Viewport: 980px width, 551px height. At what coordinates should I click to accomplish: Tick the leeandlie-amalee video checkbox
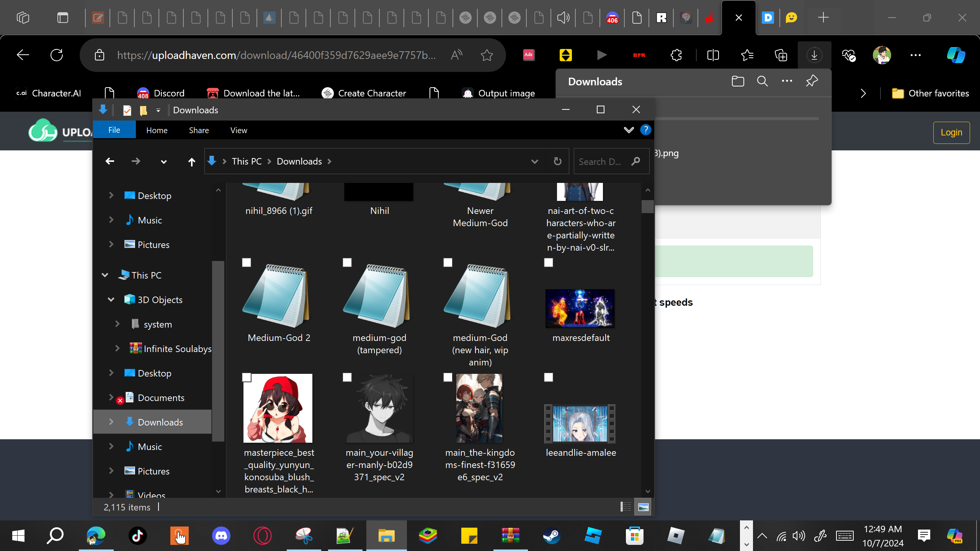[549, 377]
